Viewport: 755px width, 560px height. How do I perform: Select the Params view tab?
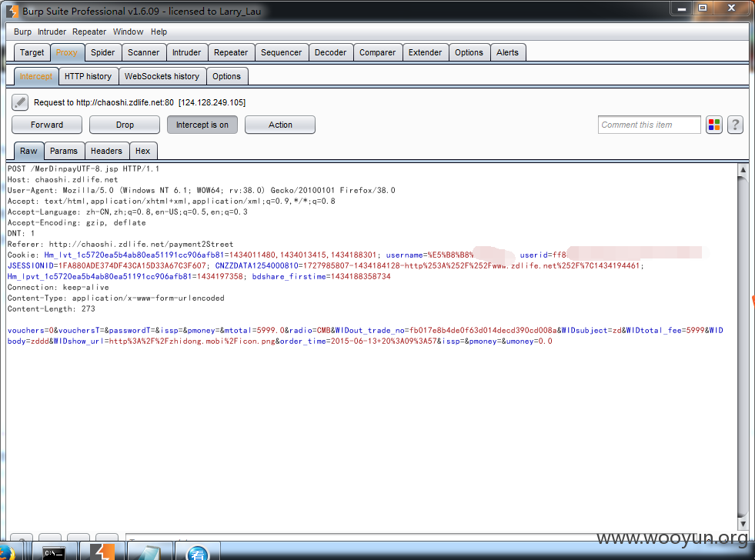coord(64,151)
